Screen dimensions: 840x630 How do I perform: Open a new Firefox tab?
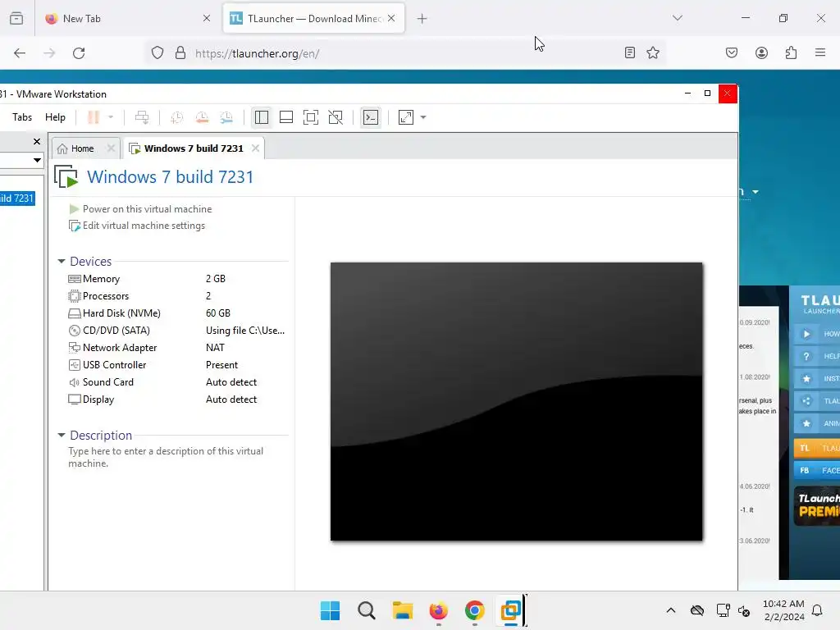(x=422, y=19)
